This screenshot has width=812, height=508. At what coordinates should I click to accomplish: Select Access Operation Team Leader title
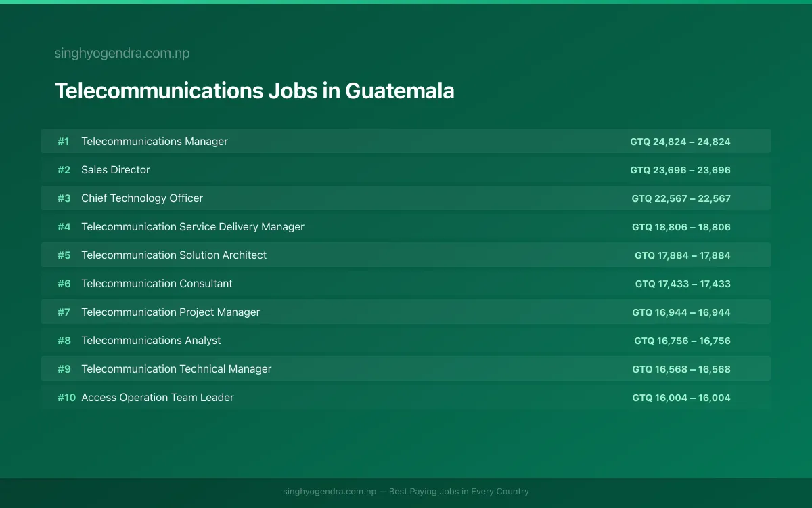tap(158, 398)
